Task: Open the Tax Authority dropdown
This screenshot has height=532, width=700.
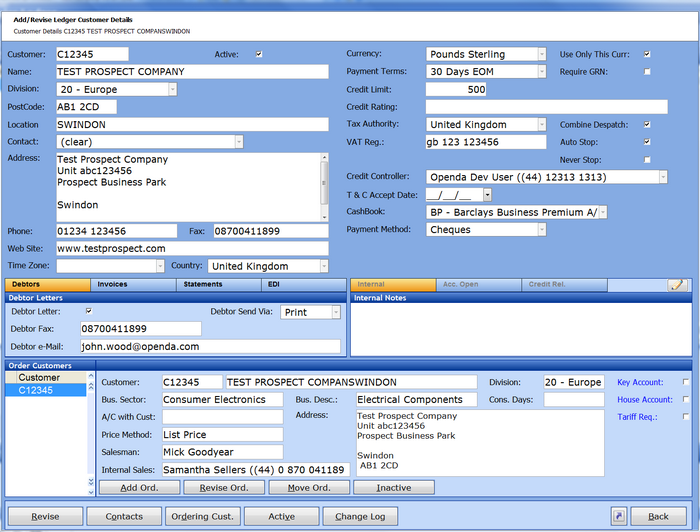Action: pos(542,125)
